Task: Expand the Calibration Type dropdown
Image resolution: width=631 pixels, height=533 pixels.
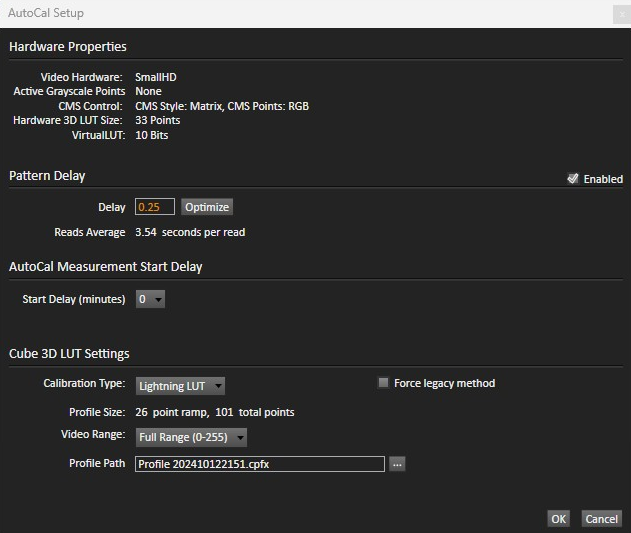Action: [x=180, y=386]
